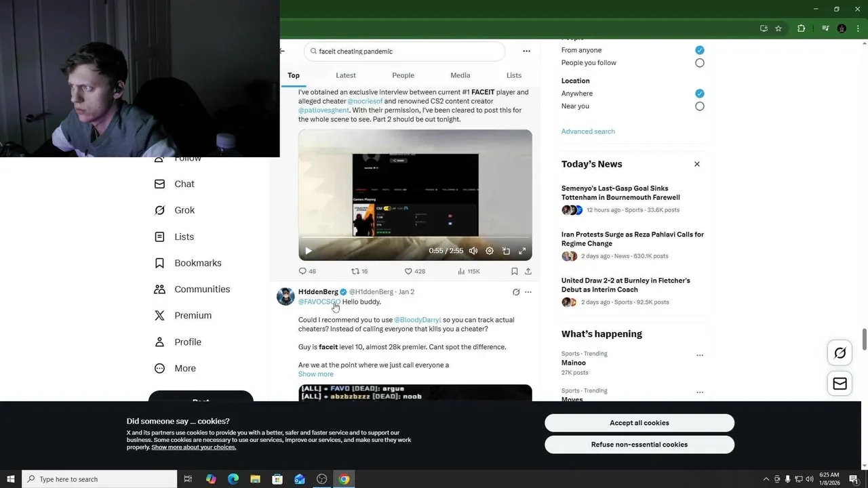The width and height of the screenshot is (868, 488).
Task: Mute the video with the speaker icon
Action: pos(473,251)
